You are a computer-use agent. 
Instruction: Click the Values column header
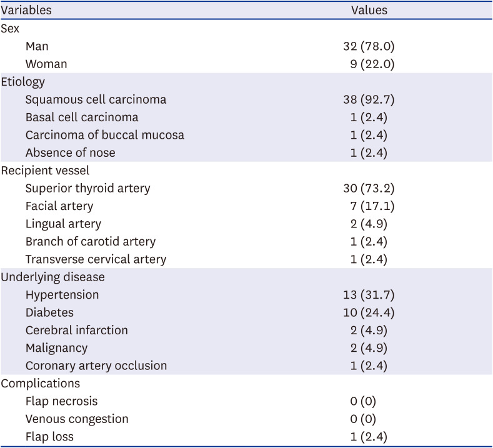[x=369, y=11]
